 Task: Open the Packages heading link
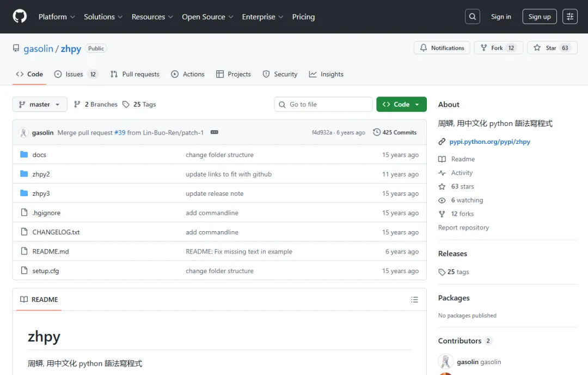454,298
